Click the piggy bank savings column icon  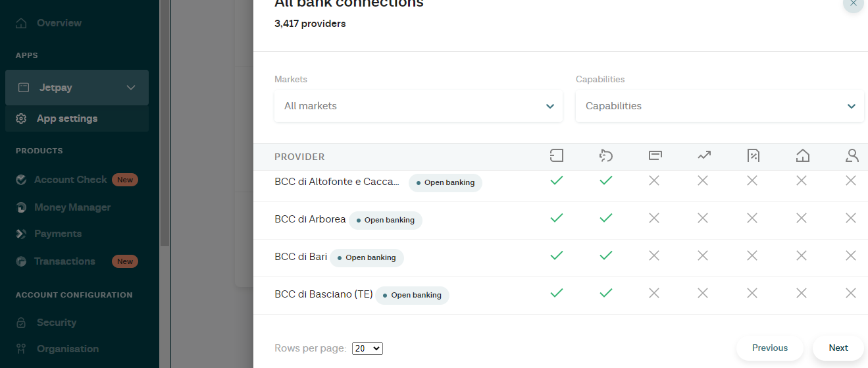pos(606,156)
